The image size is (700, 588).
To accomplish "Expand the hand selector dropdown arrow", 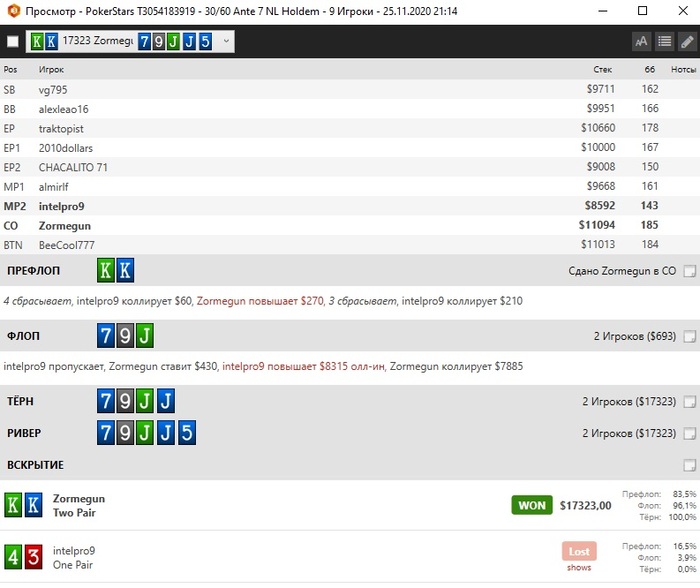I will [x=226, y=41].
